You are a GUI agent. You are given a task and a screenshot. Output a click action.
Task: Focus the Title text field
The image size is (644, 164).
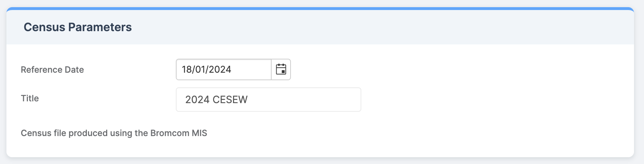click(268, 100)
